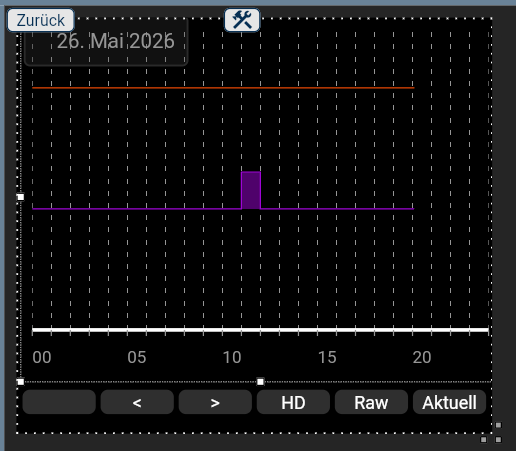The height and width of the screenshot is (451, 516).
Task: Toggle the HD resolution button
Action: pyautogui.click(x=293, y=402)
